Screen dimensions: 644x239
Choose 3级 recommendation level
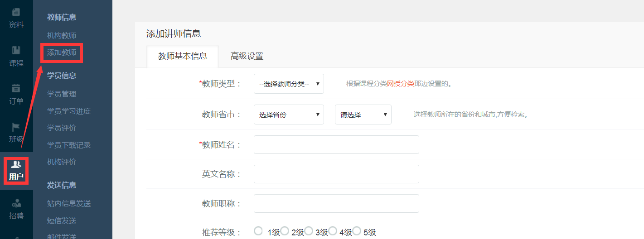pos(309,231)
